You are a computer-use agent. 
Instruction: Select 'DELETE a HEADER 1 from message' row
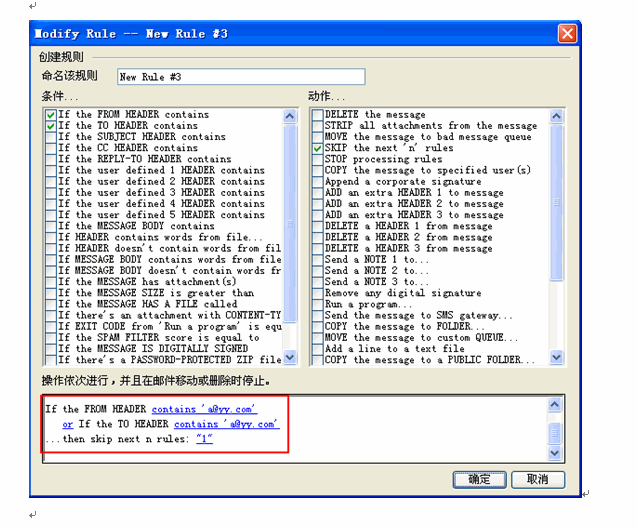click(409, 226)
